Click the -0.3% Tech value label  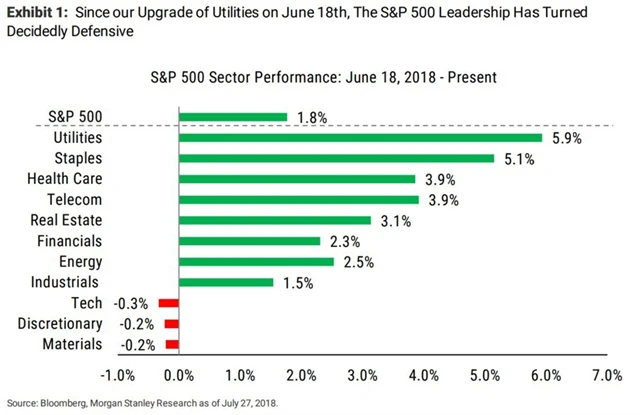click(133, 303)
